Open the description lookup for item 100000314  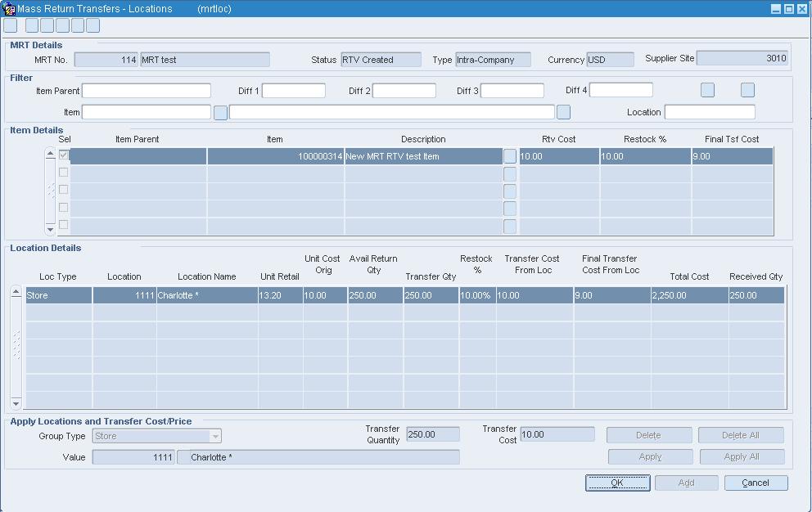(511, 155)
